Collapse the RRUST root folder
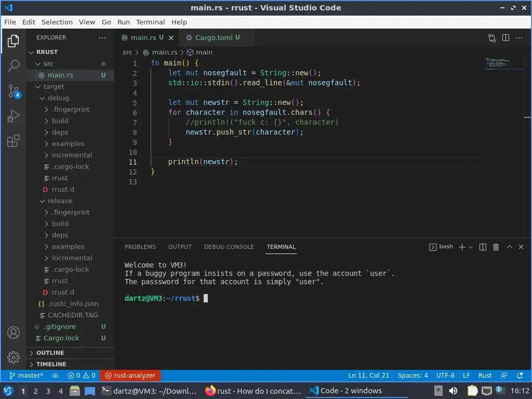Viewport: 532px width, 399px height. [70, 52]
